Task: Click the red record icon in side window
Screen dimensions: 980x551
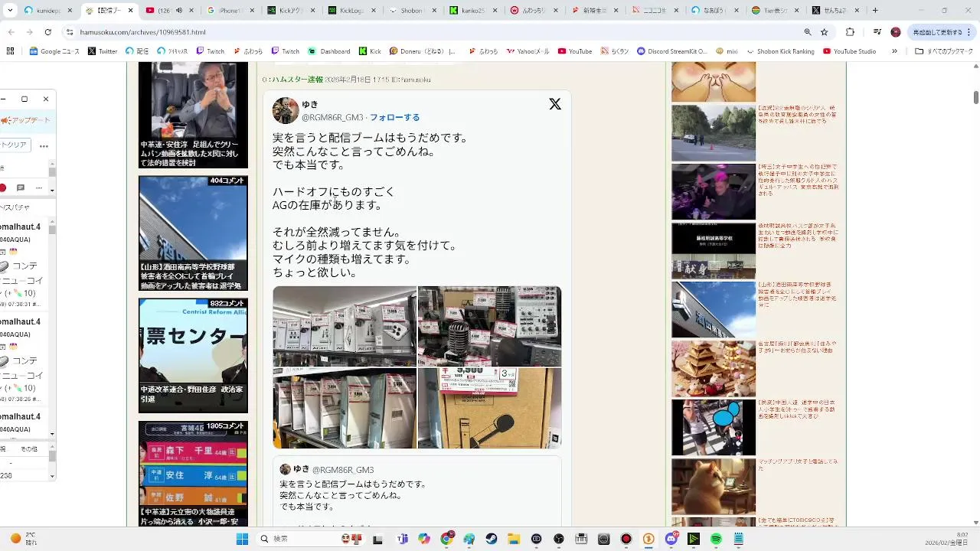Action: 3,187
